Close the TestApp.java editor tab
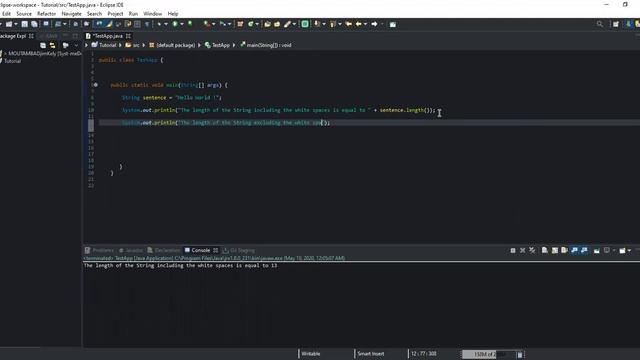Screen dimensions: 640x360 pyautogui.click(x=128, y=36)
